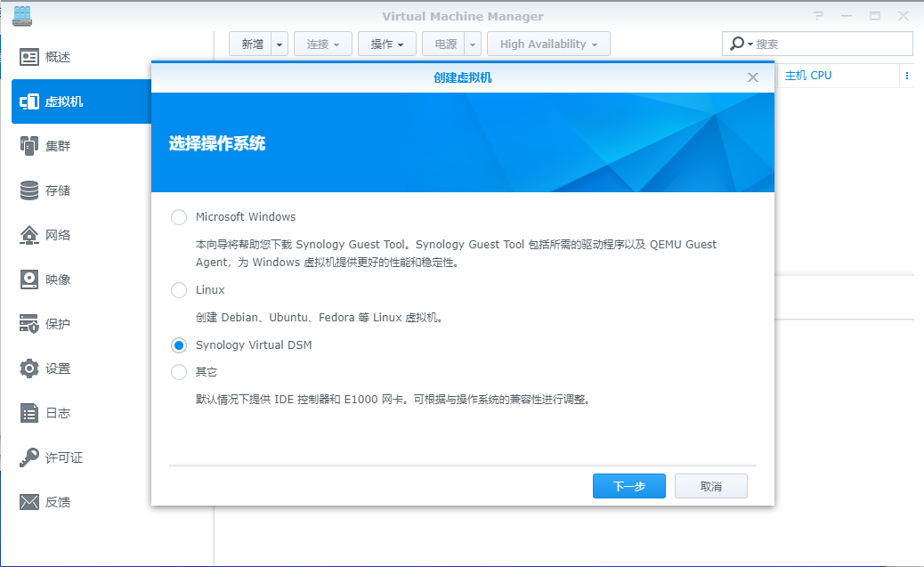Open the 操作 dropdown menu
Screen dimensions: 924x567
[x=387, y=45]
